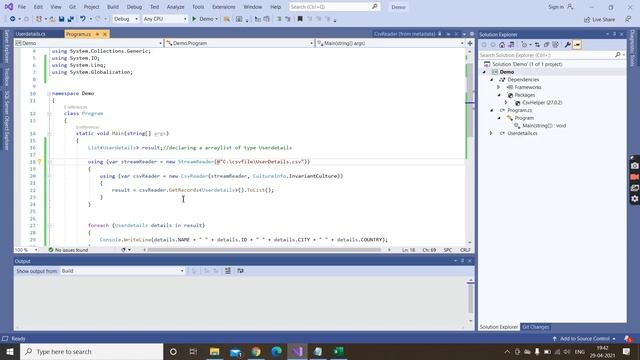Click Add to Source Control in status bar
The image size is (640, 360).
pyautogui.click(x=584, y=338)
